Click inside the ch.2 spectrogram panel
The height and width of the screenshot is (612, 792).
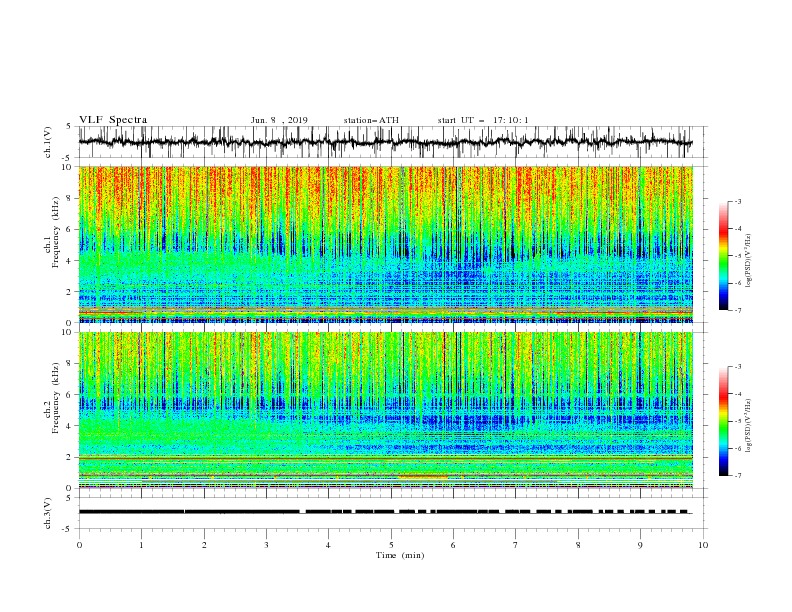(x=385, y=410)
